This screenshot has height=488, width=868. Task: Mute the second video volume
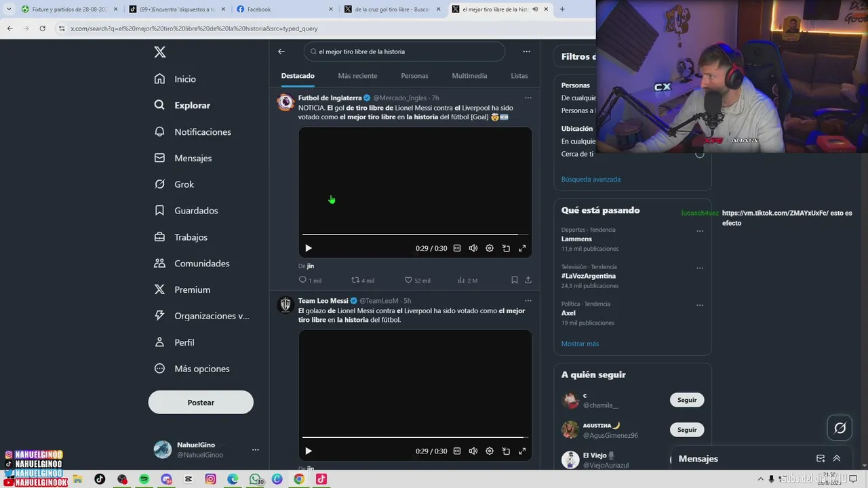click(473, 451)
